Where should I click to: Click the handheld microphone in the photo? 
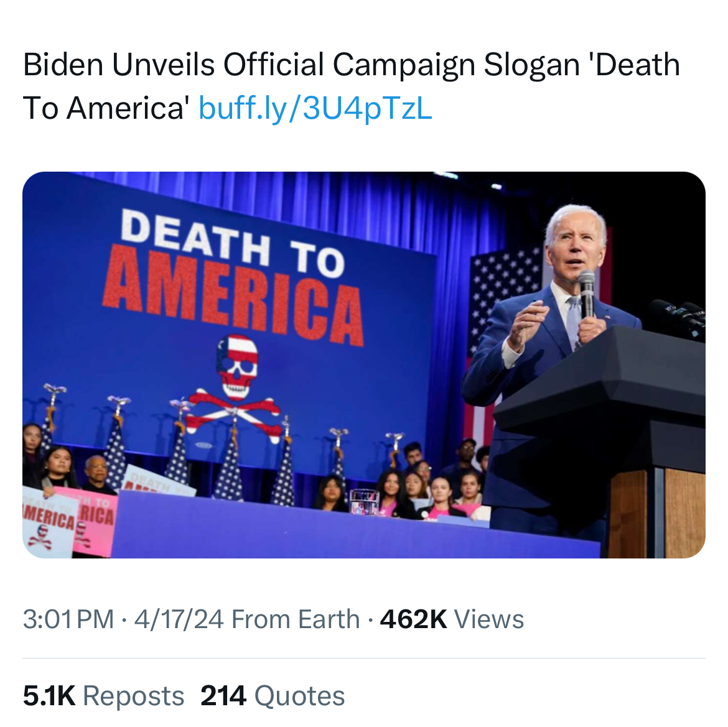[587, 292]
